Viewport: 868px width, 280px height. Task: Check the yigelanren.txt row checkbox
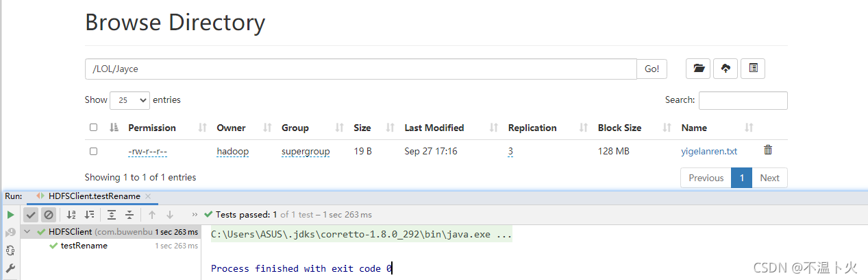pyautogui.click(x=93, y=151)
